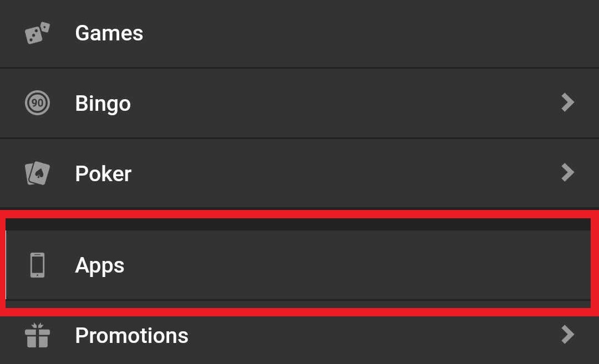Viewport: 599px width, 364px height.
Task: Select the playing cards Poker icon
Action: click(x=38, y=173)
